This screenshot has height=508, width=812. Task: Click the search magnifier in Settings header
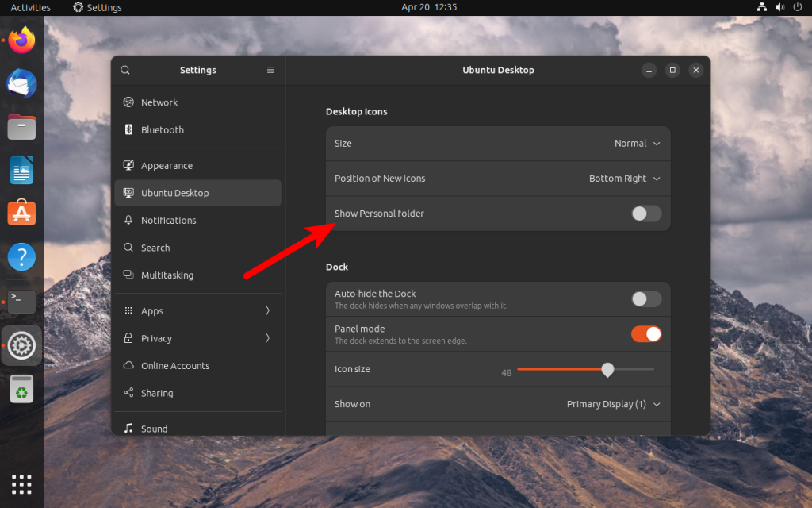[x=125, y=70]
